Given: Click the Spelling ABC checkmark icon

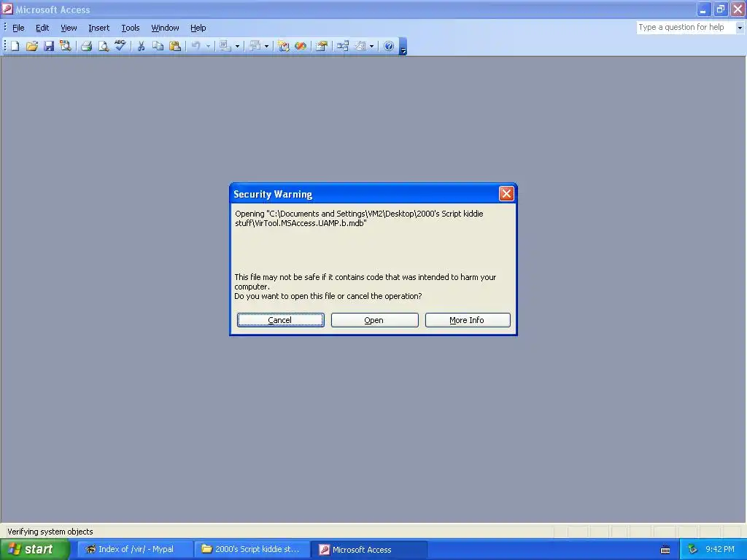Looking at the screenshot, I should pos(120,46).
